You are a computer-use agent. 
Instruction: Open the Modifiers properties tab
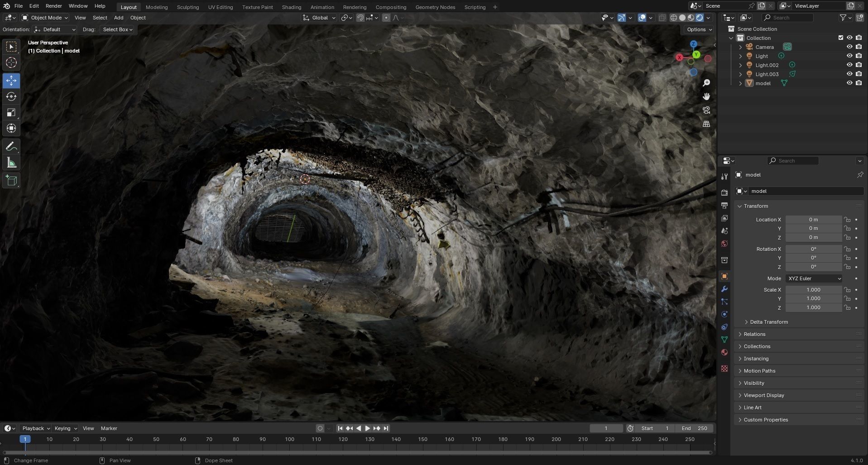724,289
